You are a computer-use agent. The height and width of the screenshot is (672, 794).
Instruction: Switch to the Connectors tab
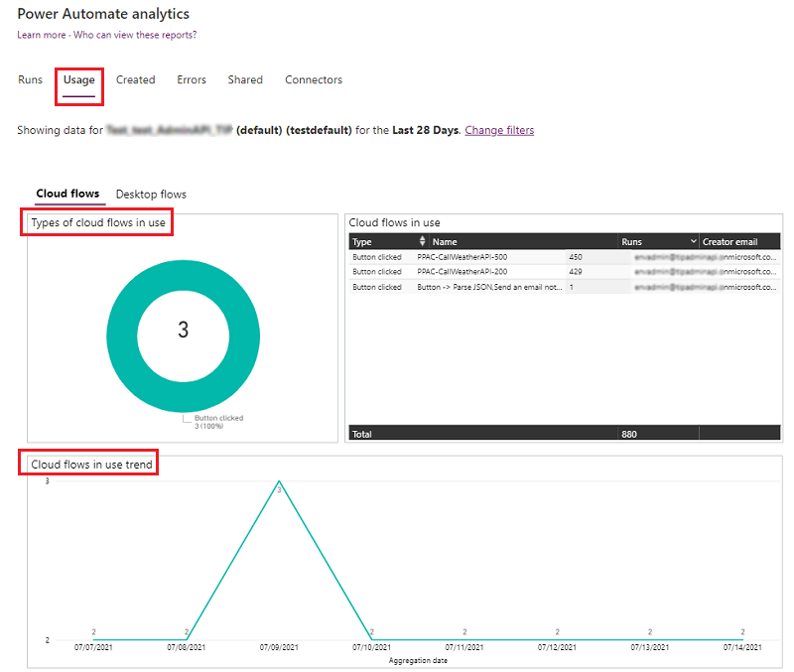(314, 79)
